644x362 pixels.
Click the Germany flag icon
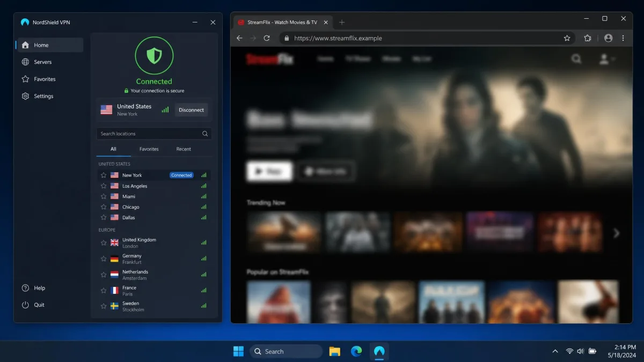click(x=114, y=258)
